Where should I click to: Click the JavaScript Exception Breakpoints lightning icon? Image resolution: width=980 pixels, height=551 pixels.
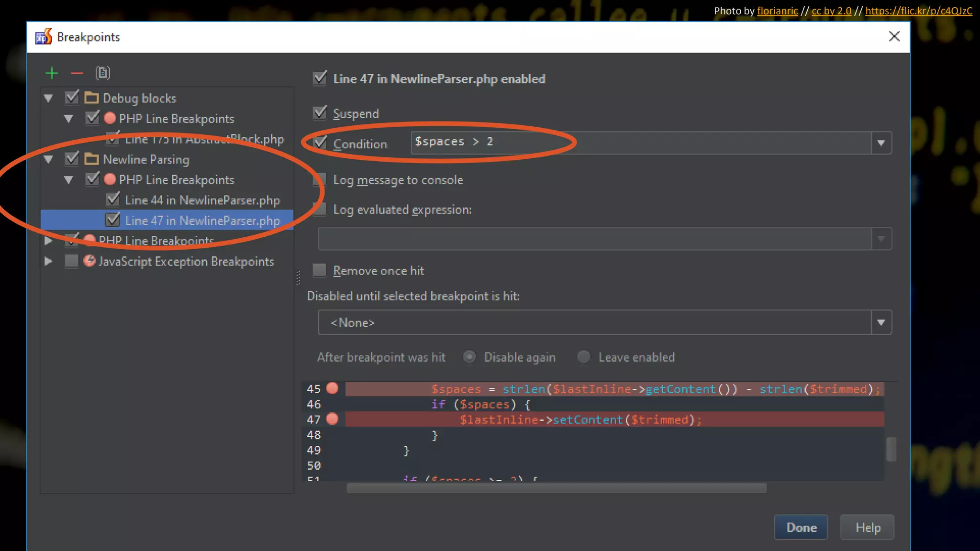(x=89, y=261)
